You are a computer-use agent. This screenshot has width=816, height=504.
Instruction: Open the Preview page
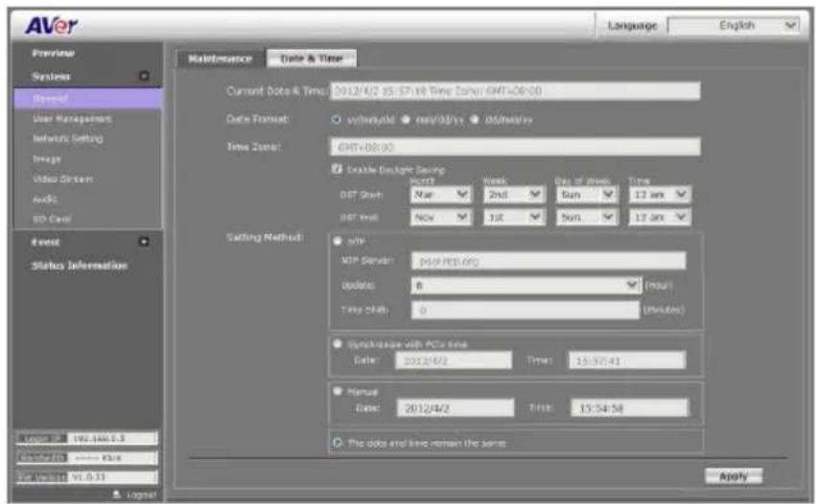tap(53, 53)
